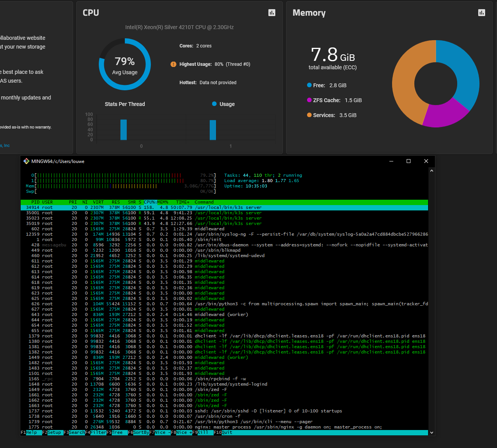Sort by Command column header
This screenshot has height=448, width=497.
pos(204,202)
